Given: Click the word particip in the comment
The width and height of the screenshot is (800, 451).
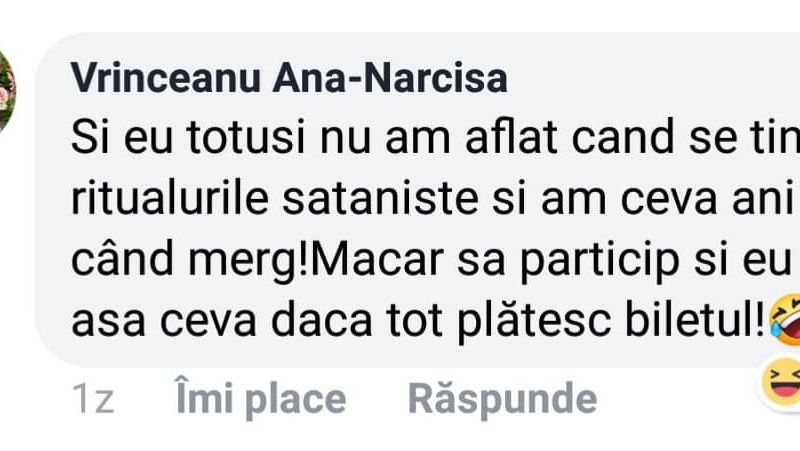Looking at the screenshot, I should 599,262.
